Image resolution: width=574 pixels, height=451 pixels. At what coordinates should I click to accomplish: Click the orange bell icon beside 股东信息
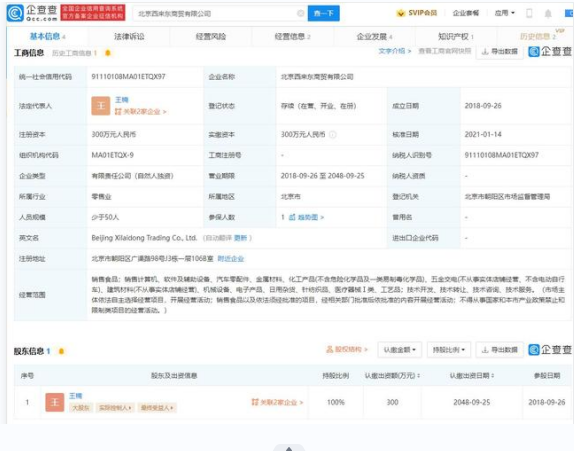(62, 351)
